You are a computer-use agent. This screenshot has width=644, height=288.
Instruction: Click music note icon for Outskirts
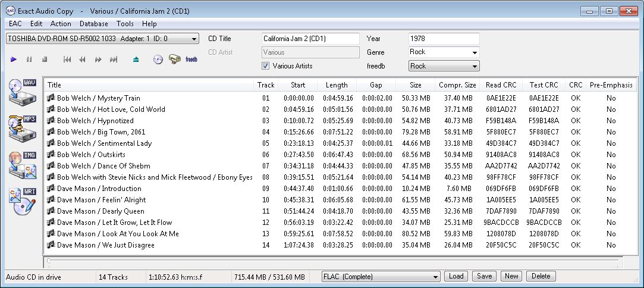click(51, 155)
